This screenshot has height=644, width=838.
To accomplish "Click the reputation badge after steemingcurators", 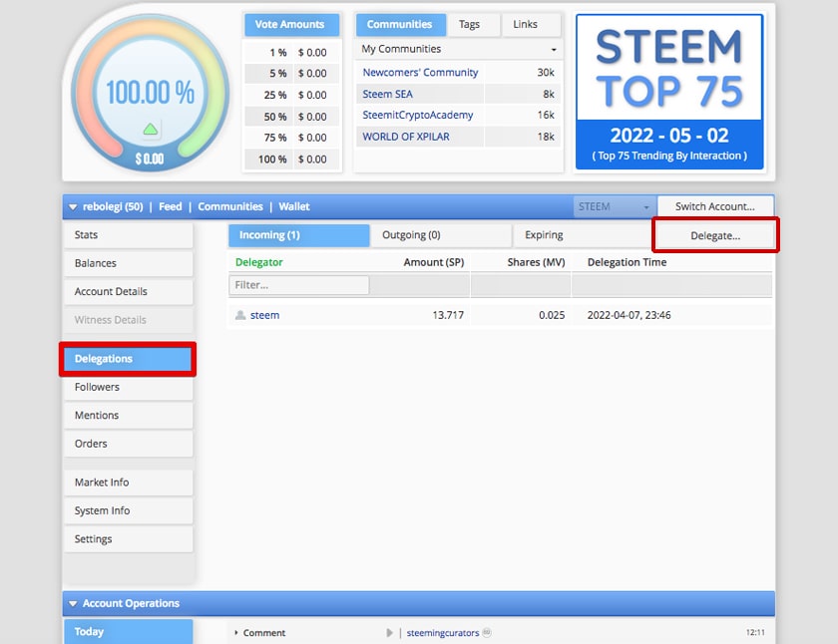I will 487,632.
